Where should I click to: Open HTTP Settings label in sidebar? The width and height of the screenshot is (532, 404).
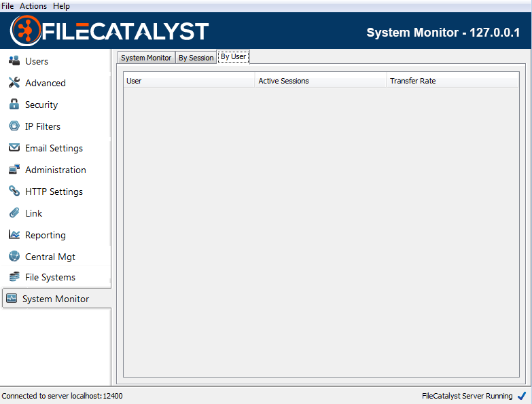click(x=54, y=191)
